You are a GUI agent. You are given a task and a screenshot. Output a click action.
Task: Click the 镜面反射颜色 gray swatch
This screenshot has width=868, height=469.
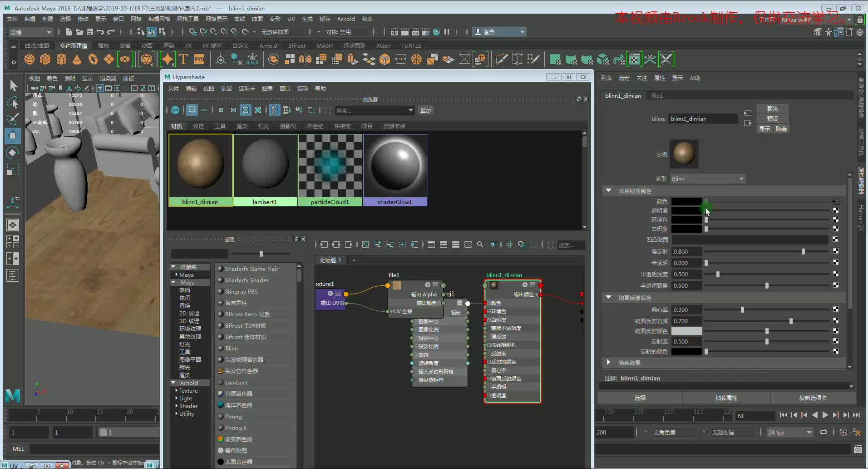click(687, 331)
